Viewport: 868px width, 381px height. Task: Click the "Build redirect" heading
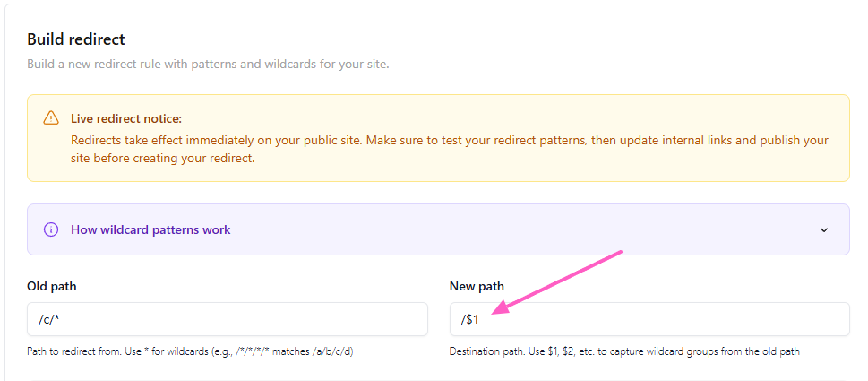coord(76,39)
